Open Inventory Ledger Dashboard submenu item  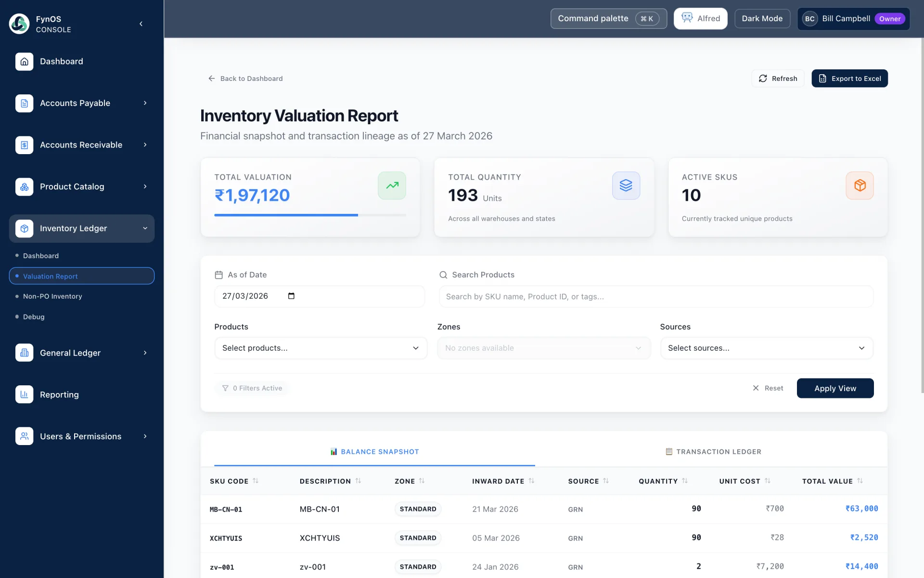point(41,256)
